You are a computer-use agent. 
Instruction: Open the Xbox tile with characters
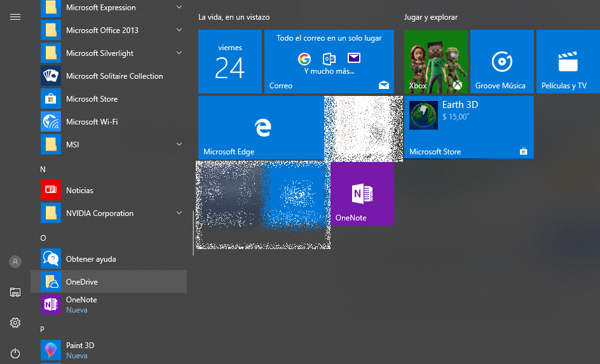pos(436,62)
